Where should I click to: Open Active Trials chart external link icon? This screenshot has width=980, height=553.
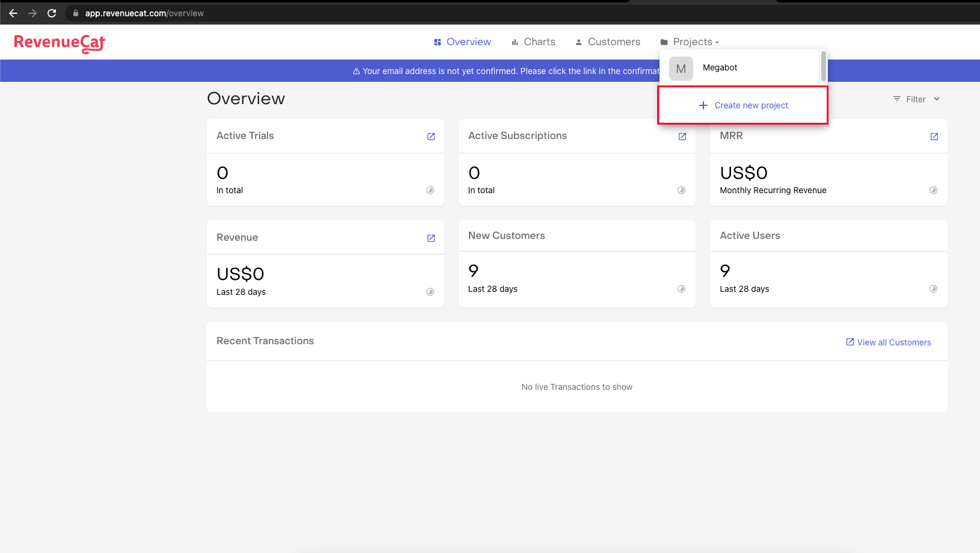point(431,137)
